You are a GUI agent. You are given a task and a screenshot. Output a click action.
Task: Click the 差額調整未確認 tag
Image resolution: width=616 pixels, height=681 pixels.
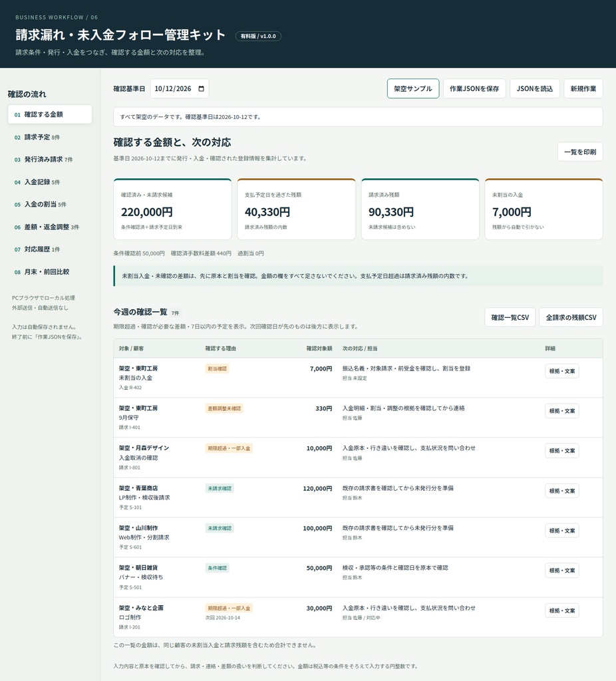pyautogui.click(x=224, y=409)
